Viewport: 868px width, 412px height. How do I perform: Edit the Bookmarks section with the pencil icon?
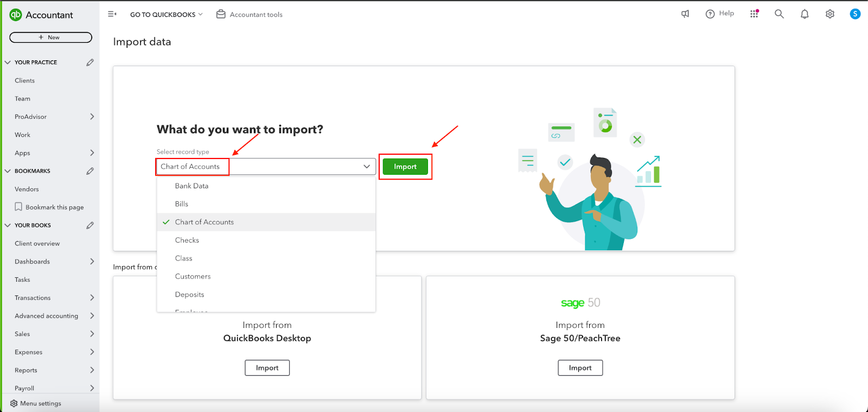tap(90, 171)
